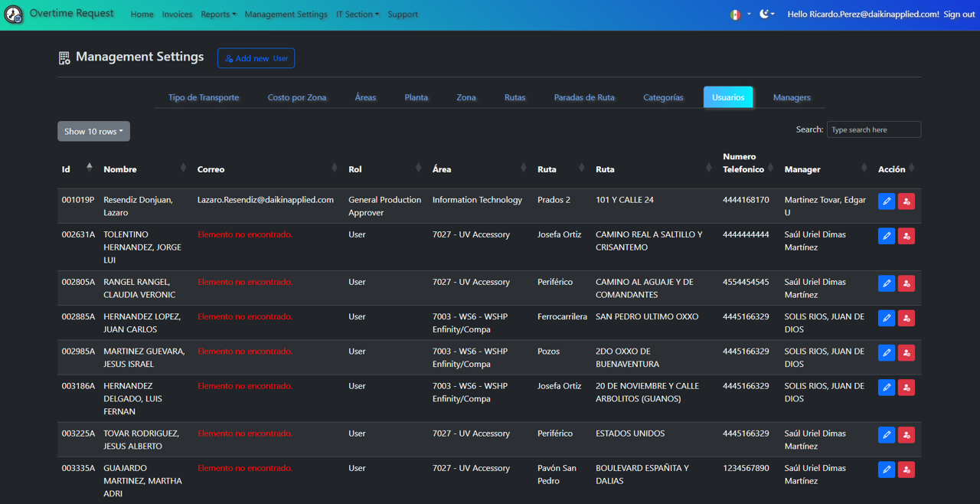Viewport: 980px width, 504px height.
Task: Click red user icon for row 003186A
Action: pyautogui.click(x=906, y=388)
